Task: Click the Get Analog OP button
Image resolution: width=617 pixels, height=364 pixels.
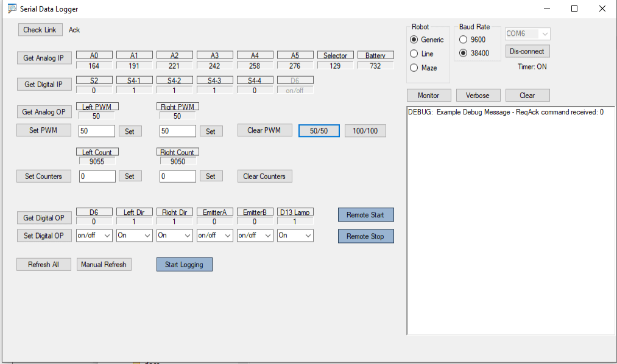Action: [44, 111]
